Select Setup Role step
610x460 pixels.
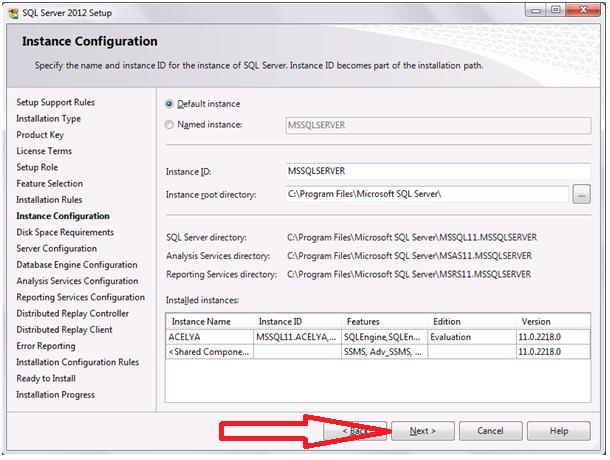(x=37, y=167)
